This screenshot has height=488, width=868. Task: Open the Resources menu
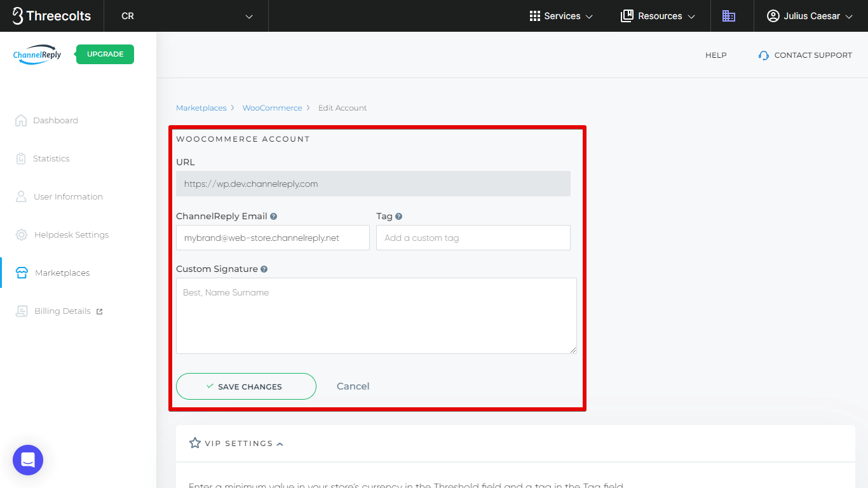(x=658, y=16)
